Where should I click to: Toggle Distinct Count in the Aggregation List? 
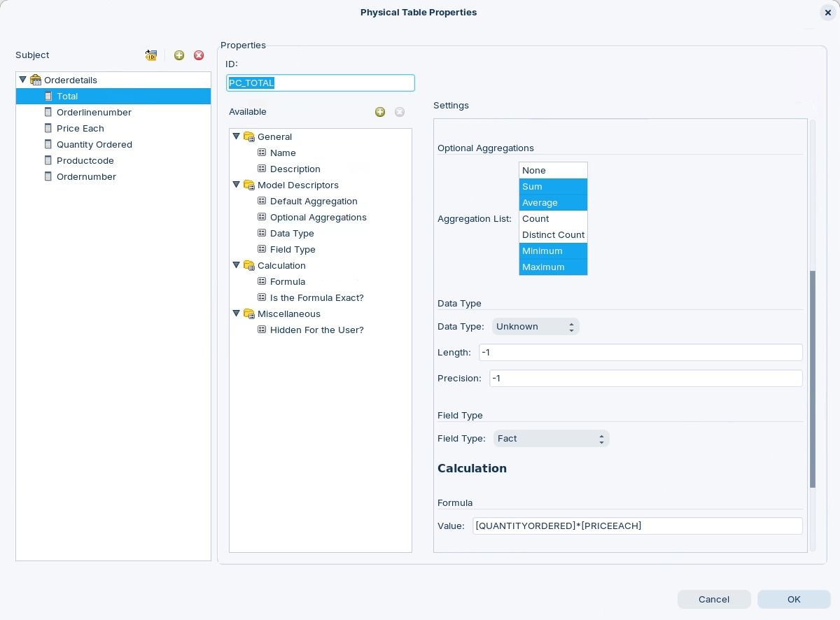click(552, 234)
